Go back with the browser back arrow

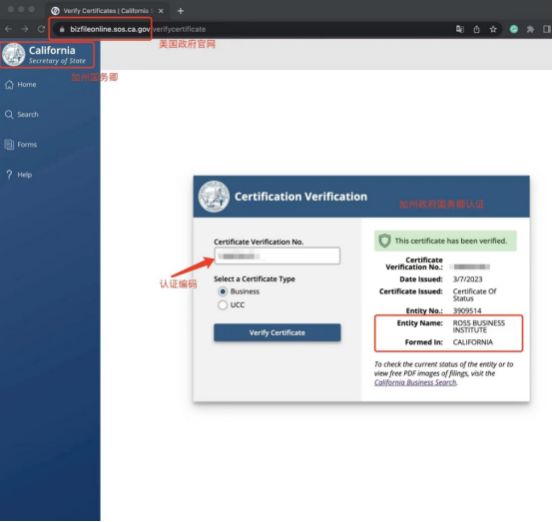point(9,29)
